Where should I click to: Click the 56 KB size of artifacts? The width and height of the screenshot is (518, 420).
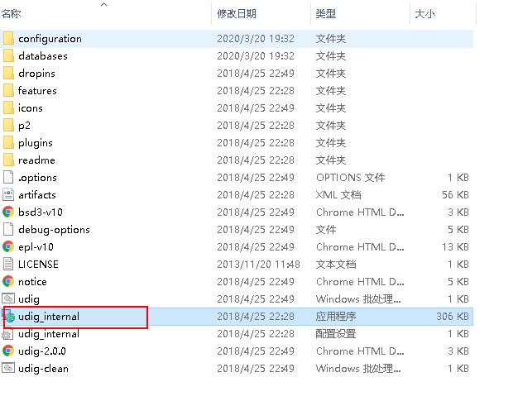(x=455, y=195)
